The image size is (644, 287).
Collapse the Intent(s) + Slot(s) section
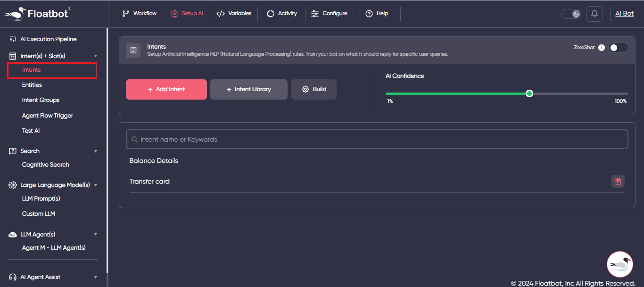click(x=96, y=56)
